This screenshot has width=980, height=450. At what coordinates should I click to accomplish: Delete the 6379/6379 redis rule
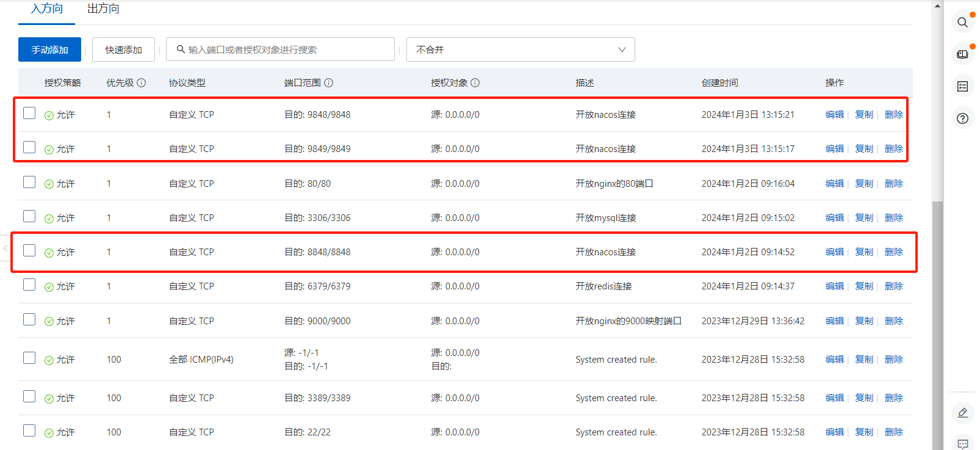(893, 286)
